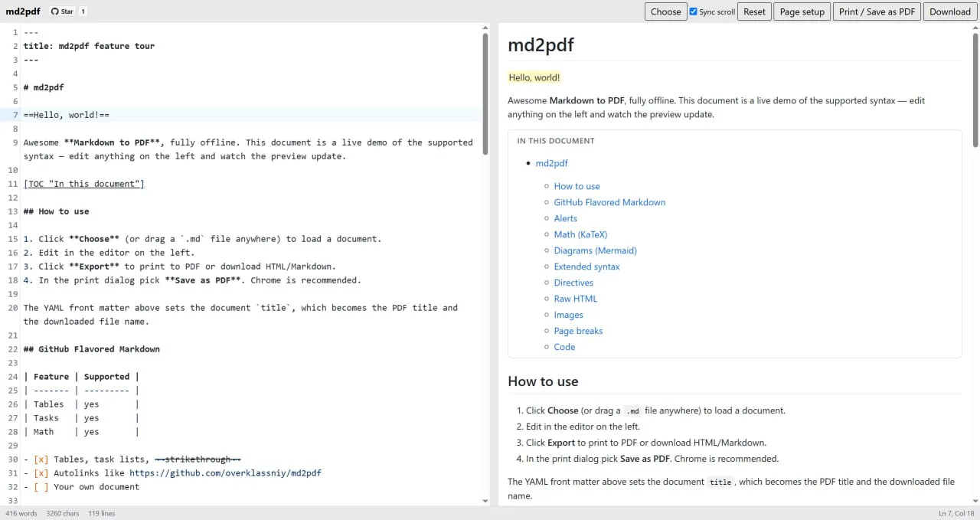Open GitHub Flavored Markdown TOC link
The image size is (980, 520).
609,202
